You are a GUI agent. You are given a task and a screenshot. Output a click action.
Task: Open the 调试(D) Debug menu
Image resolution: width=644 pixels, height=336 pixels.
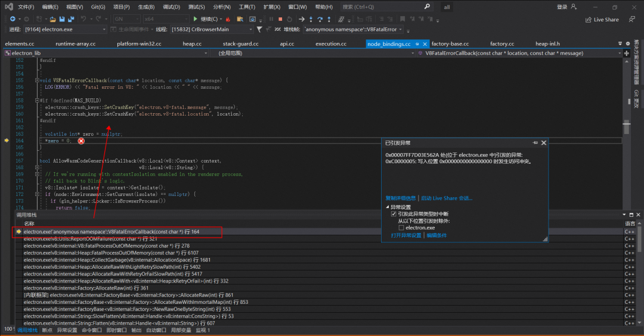pyautogui.click(x=171, y=7)
